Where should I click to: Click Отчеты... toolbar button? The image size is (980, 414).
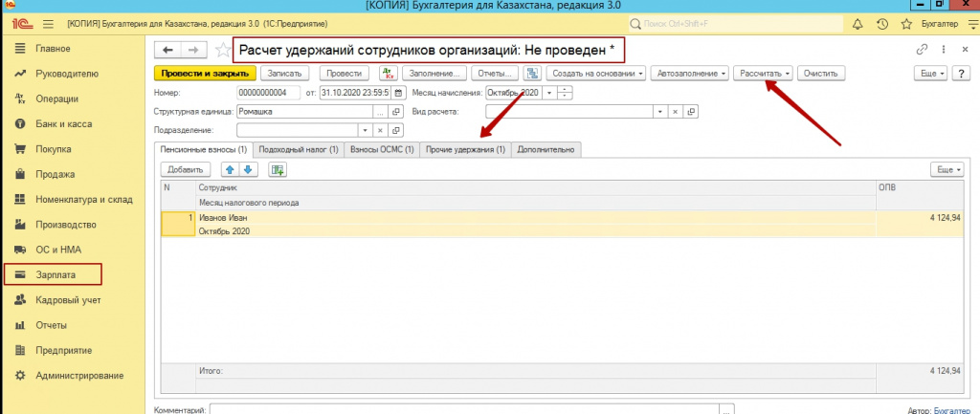point(495,73)
